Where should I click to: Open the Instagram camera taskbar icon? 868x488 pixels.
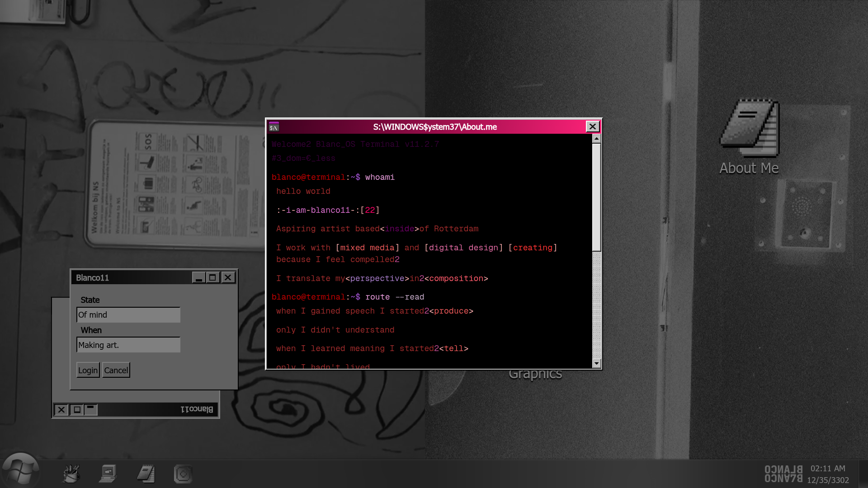(183, 474)
